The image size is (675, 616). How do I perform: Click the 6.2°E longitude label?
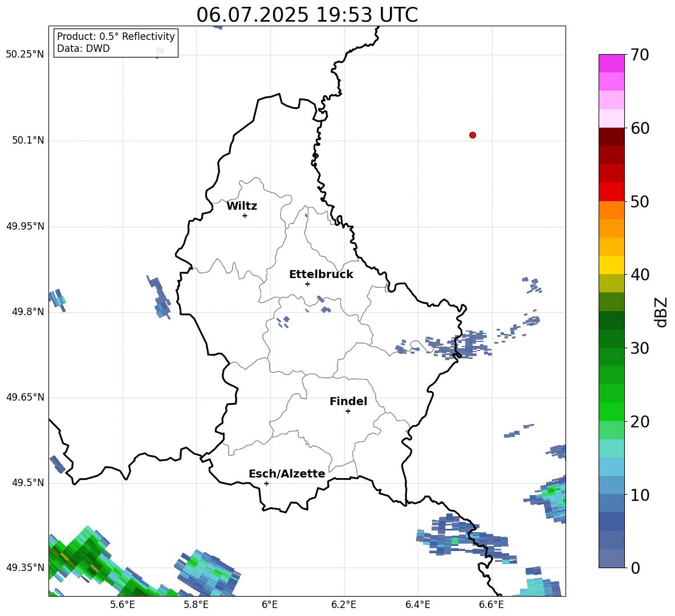[344, 605]
